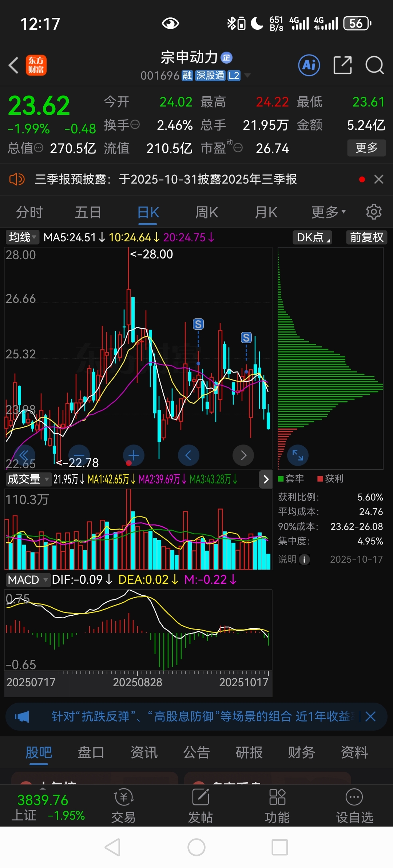
Task: Select the 日K chart tab
Action: tap(148, 212)
